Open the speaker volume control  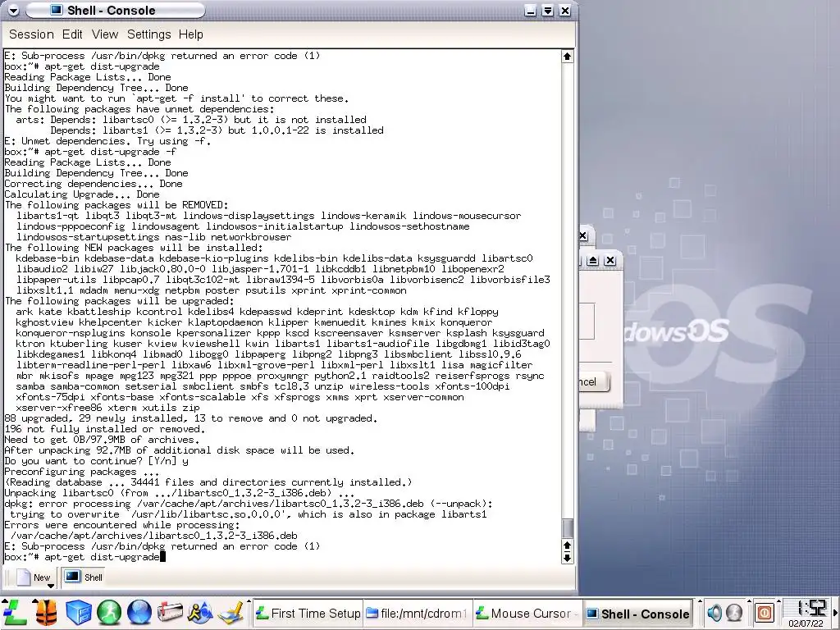point(714,612)
